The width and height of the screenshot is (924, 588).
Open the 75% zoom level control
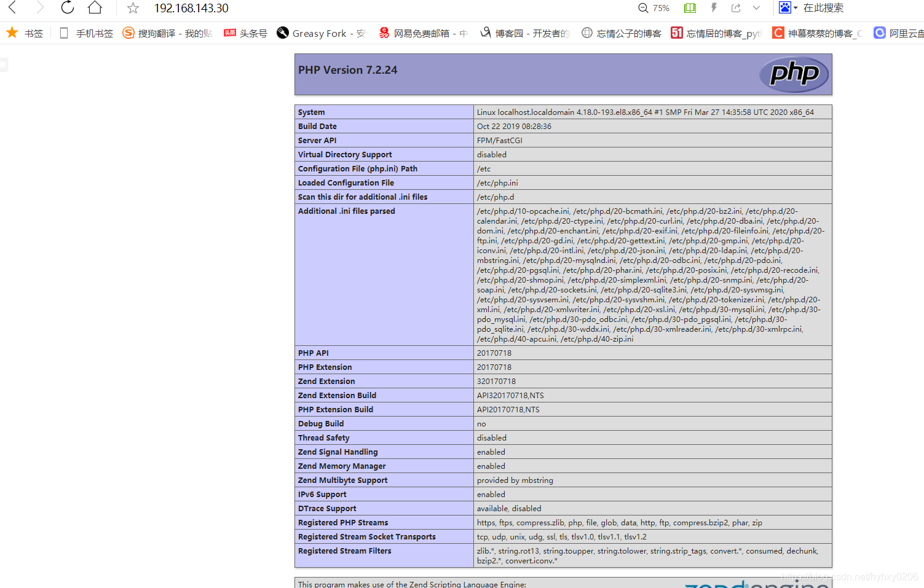click(x=654, y=8)
